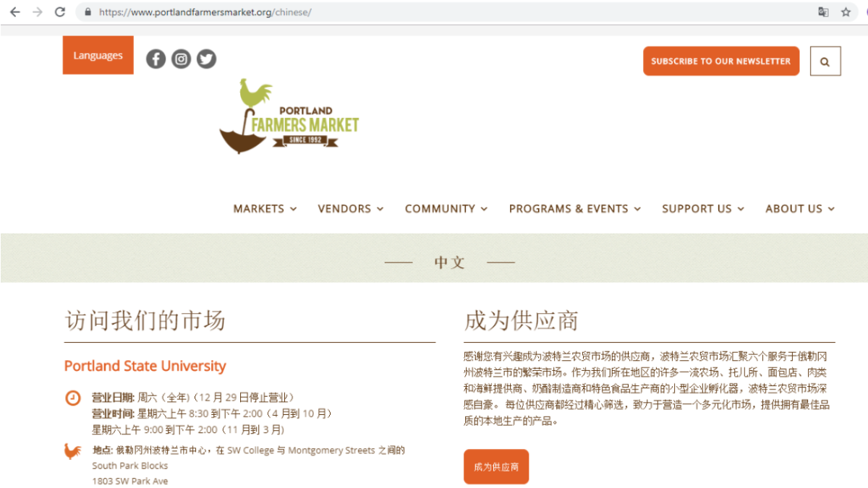Bookmark this page with the star icon
The image size is (868, 488).
coord(846,12)
